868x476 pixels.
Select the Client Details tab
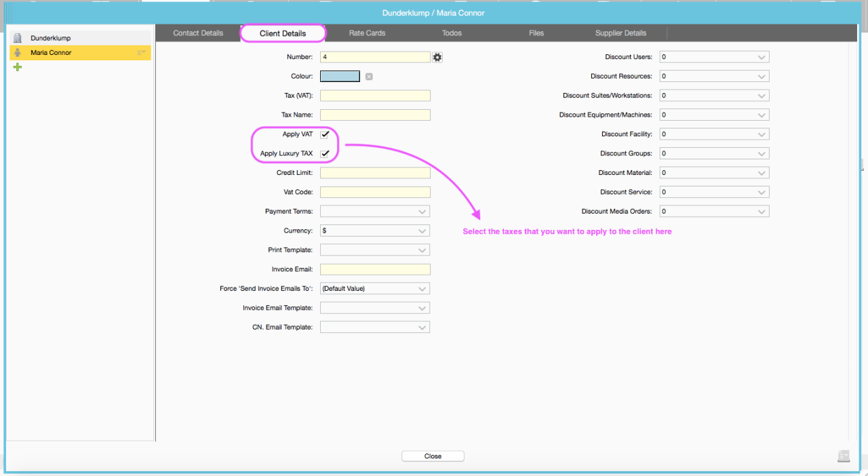283,33
